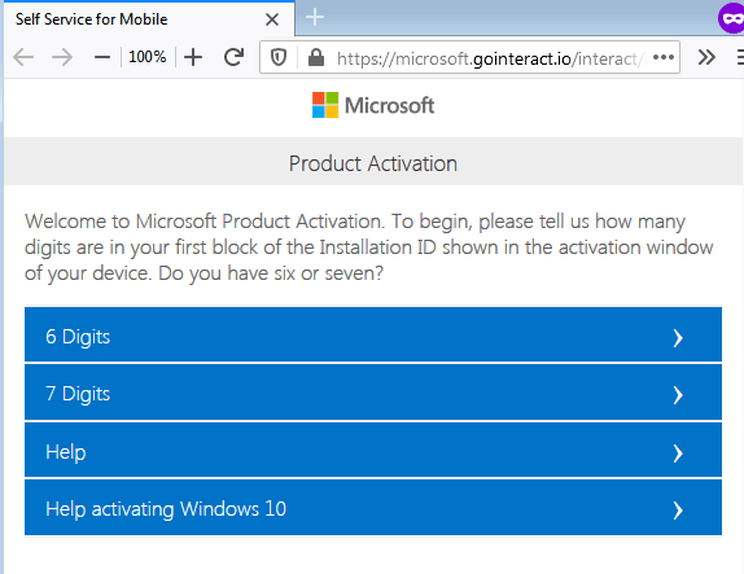Open tracking protection shield info
Screen dimensions: 744x574
[x=279, y=58]
